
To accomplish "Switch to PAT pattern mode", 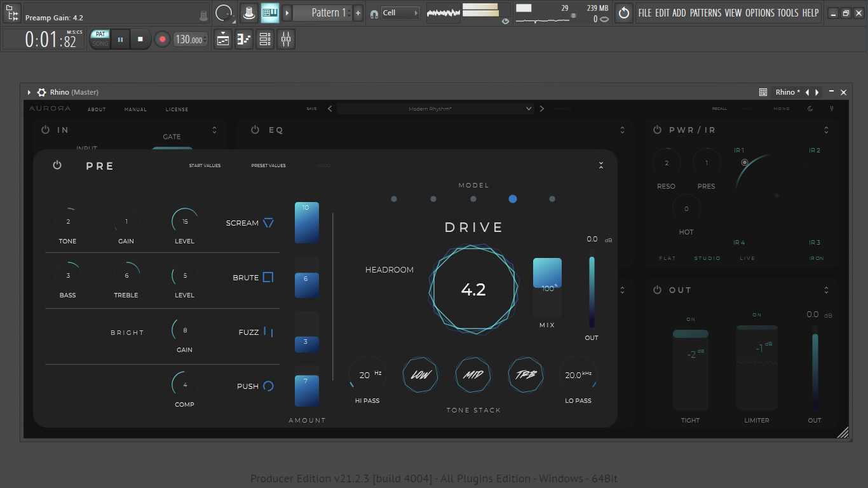I will coord(100,34).
